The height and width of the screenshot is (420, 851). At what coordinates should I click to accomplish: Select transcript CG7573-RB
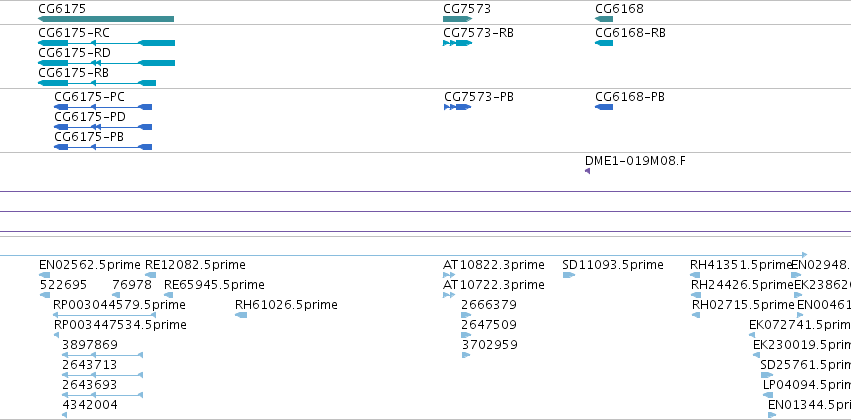tap(478, 33)
